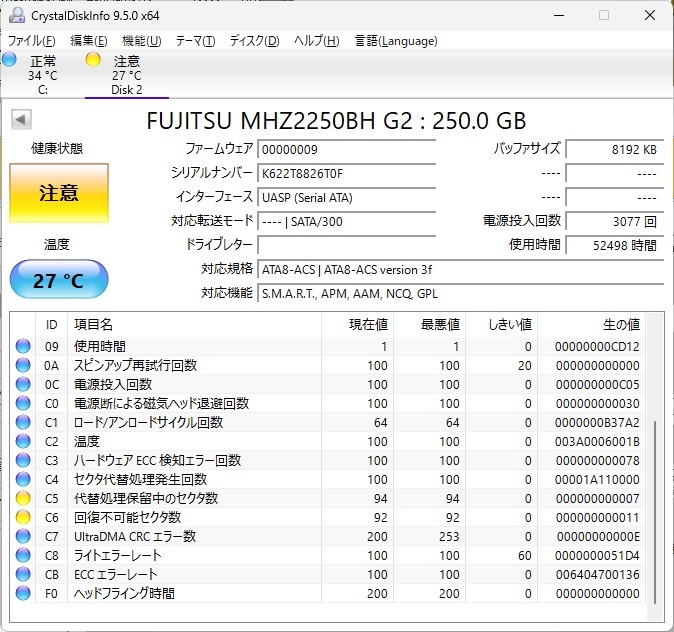The width and height of the screenshot is (674, 632).
Task: Click the buffer size field 8192 KB
Action: click(x=615, y=150)
